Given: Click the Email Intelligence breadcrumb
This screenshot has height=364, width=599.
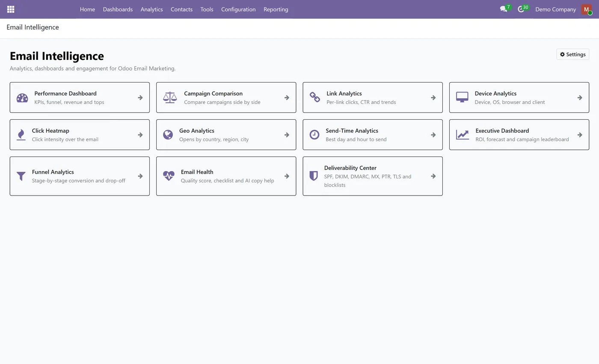Looking at the screenshot, I should tap(33, 27).
